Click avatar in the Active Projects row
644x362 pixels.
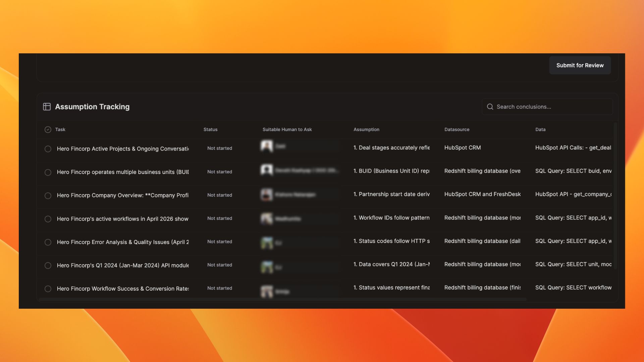pyautogui.click(x=267, y=146)
